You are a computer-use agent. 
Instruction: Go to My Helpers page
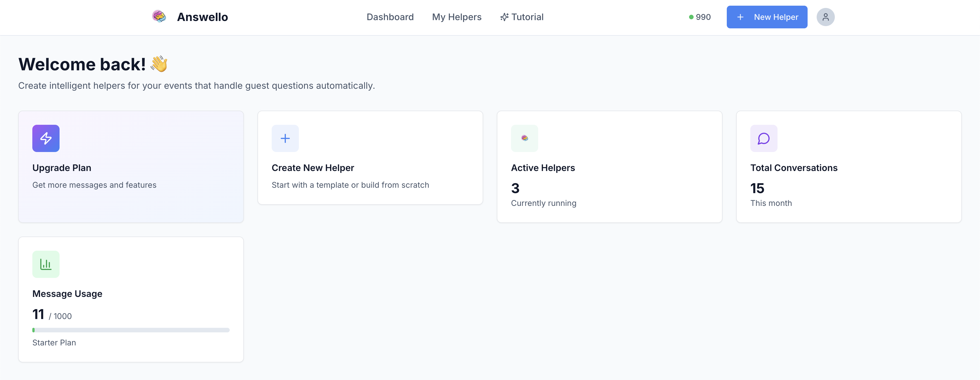point(457,17)
